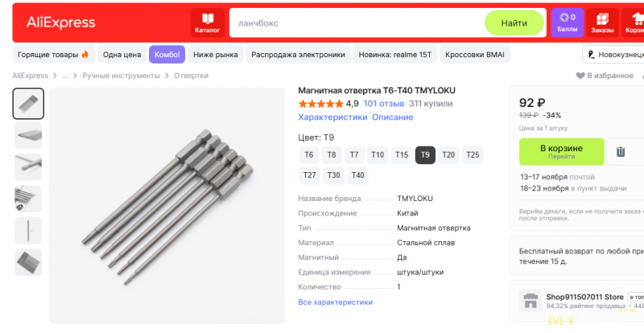Add to favorites with heart icon
This screenshot has height=333, width=644.
coord(580,76)
